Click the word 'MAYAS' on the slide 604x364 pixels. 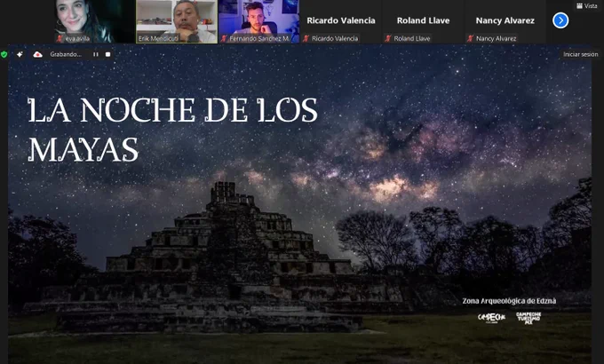pos(83,149)
